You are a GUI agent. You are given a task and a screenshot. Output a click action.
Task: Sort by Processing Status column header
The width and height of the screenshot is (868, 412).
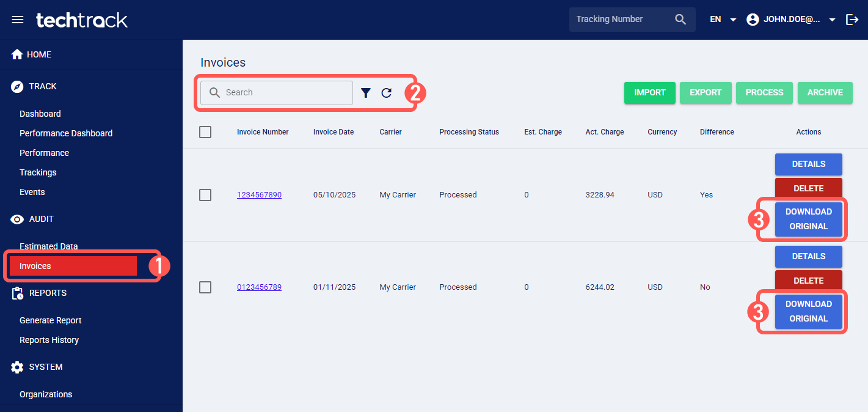click(x=469, y=132)
